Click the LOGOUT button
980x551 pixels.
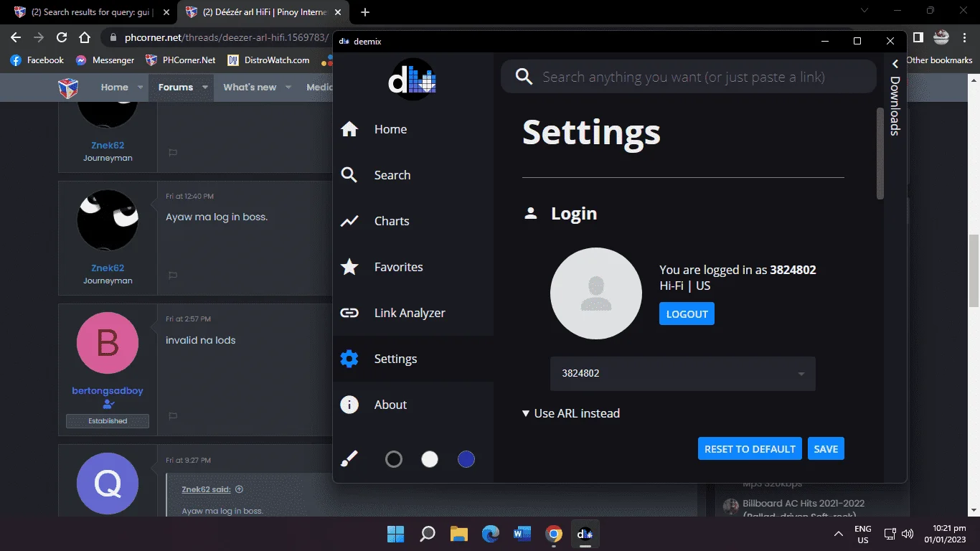(x=687, y=314)
